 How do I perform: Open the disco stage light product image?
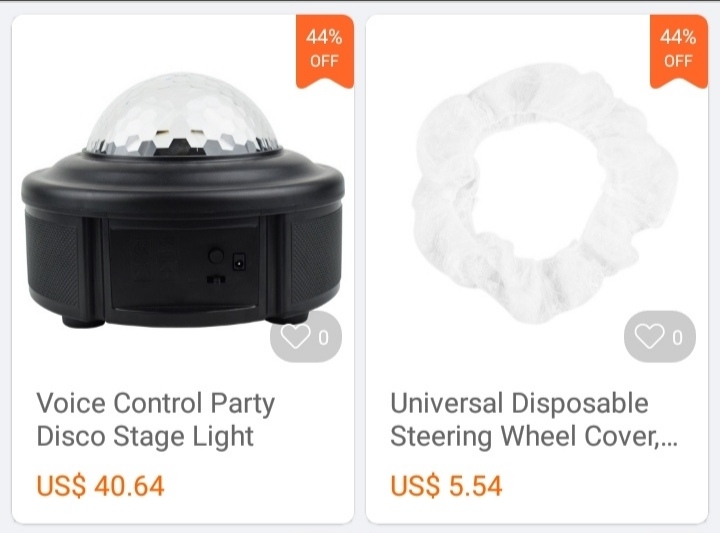(x=183, y=200)
